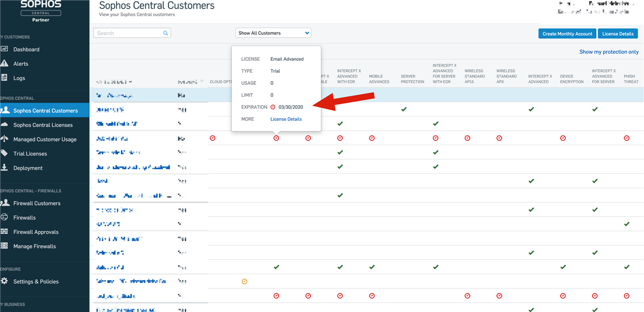644x312 pixels.
Task: Click the orange pending status icon
Action: tap(245, 281)
